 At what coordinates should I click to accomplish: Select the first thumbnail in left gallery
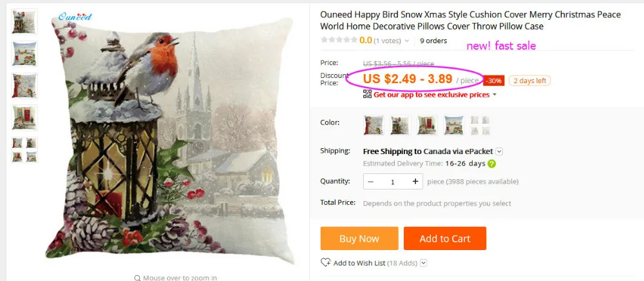[x=24, y=22]
